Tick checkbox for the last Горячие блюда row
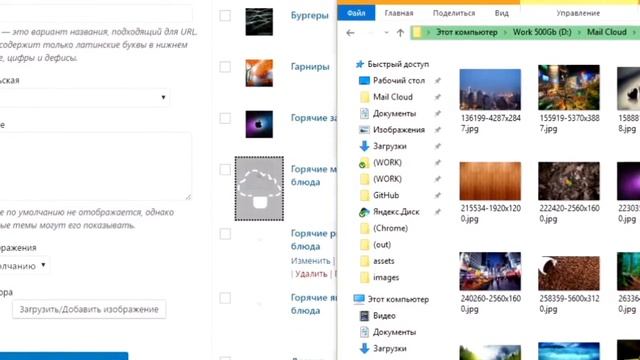This screenshot has width=640, height=360. [x=225, y=298]
